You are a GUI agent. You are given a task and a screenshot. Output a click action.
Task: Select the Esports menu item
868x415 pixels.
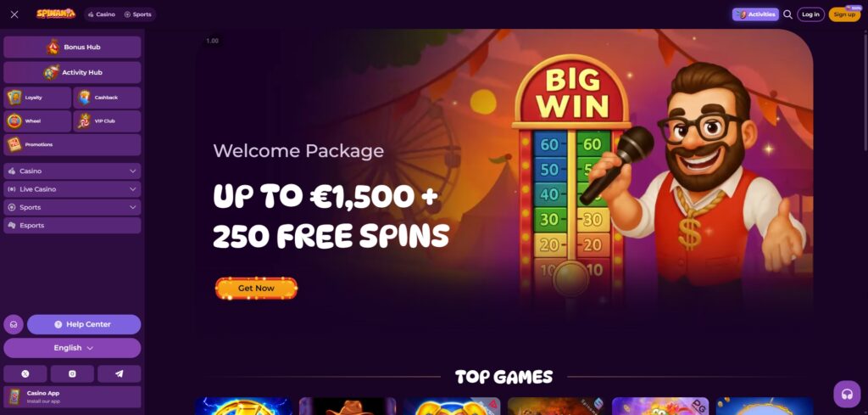click(72, 226)
